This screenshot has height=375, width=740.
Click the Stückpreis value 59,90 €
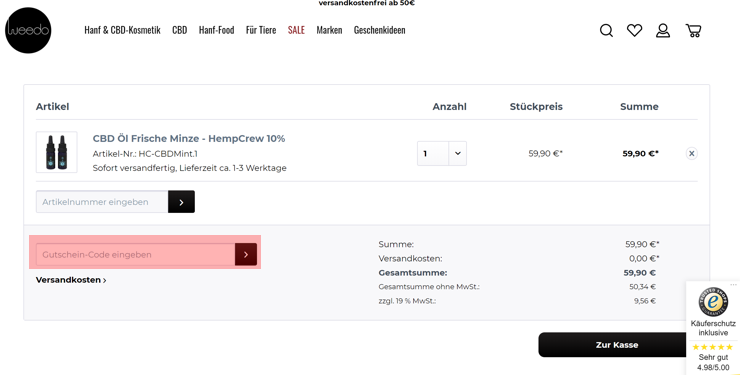pos(546,153)
